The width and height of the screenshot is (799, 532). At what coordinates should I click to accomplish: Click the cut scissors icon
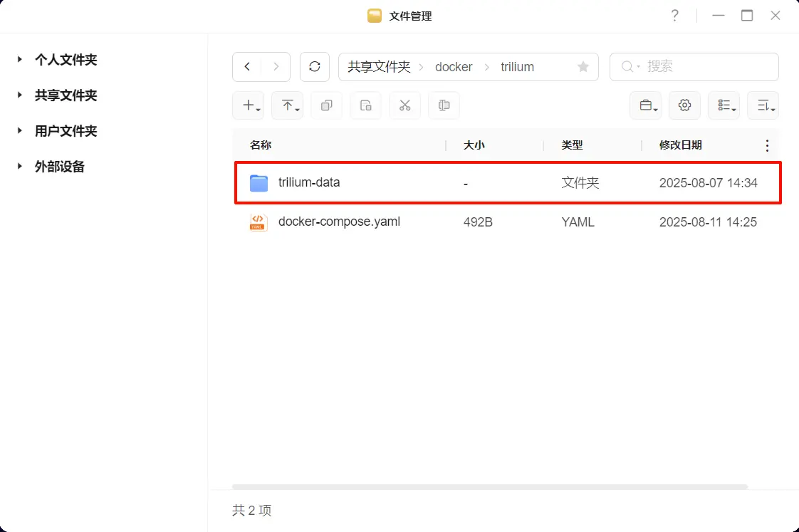coord(404,105)
